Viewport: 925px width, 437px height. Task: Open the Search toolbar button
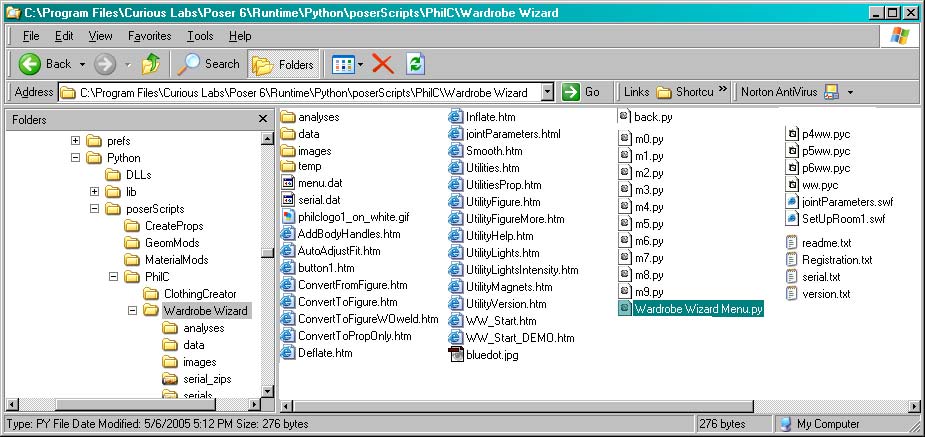point(208,64)
